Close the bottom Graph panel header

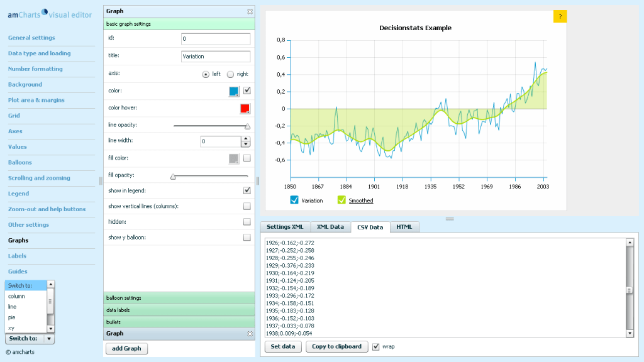click(x=250, y=334)
